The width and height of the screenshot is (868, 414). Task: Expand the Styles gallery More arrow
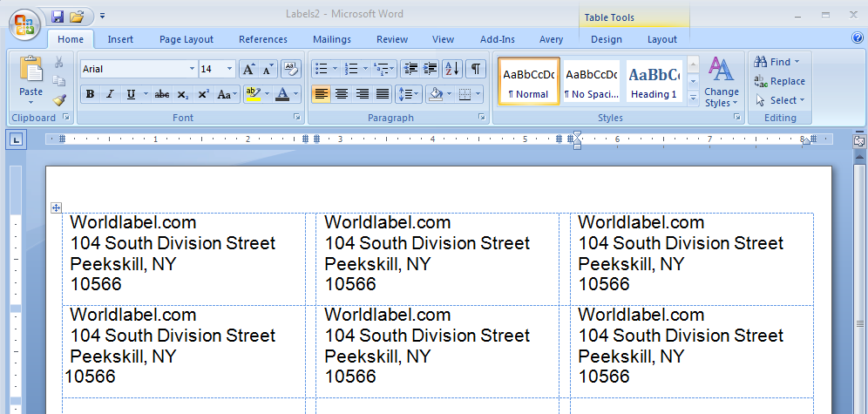coord(693,98)
